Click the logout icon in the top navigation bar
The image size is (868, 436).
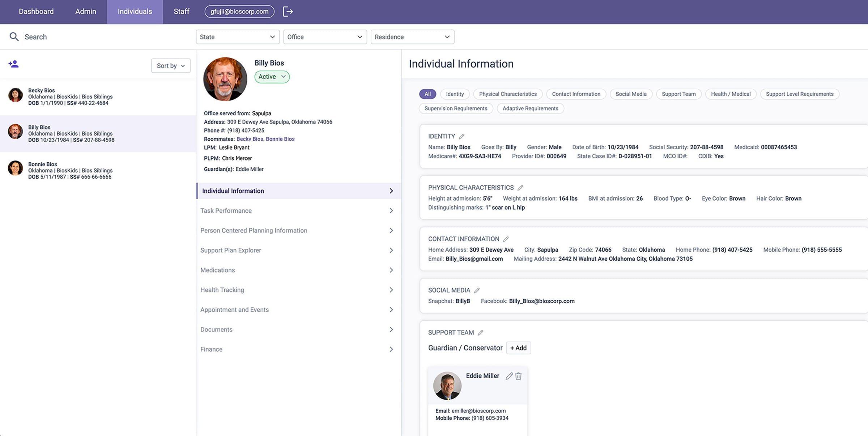[x=288, y=11]
